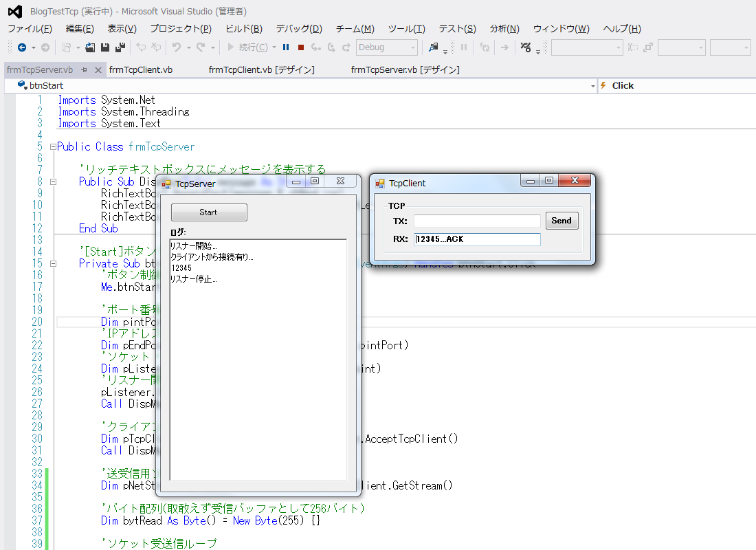
Task: Open the ウィンドウ(W) menu
Action: tap(562, 28)
